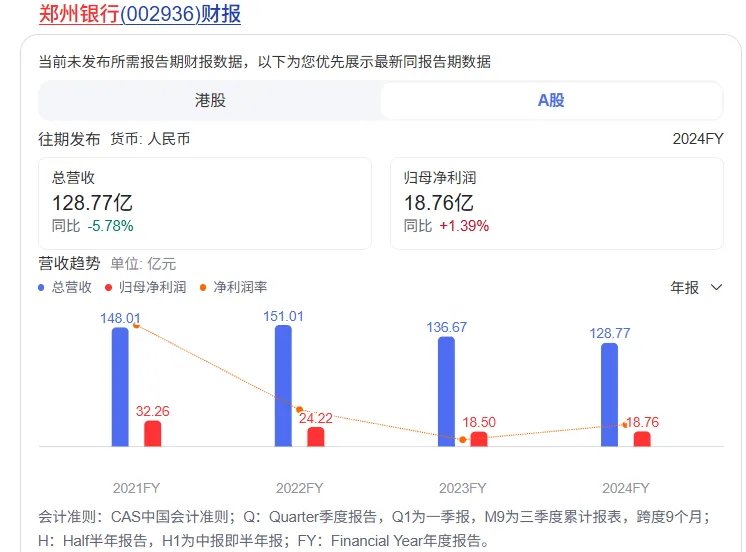Screen dimensions: 746x552
Task: Click the 24.22 profit value label
Action: click(315, 418)
